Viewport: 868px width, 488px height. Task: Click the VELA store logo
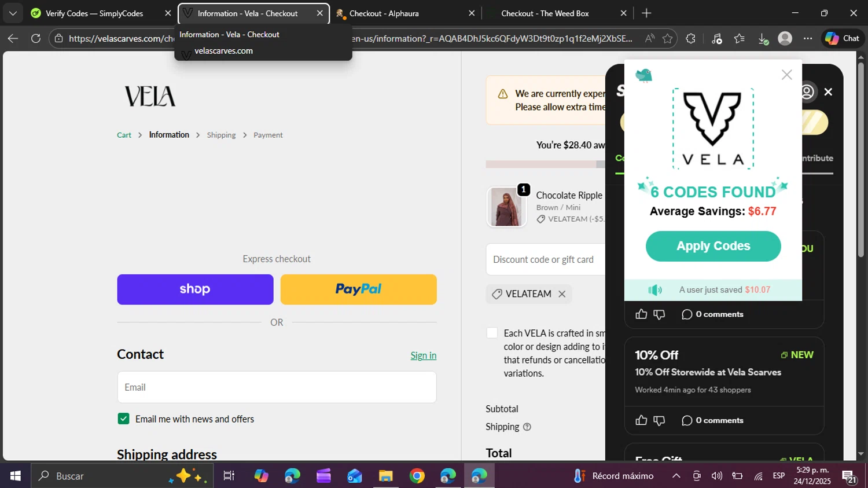tap(150, 96)
